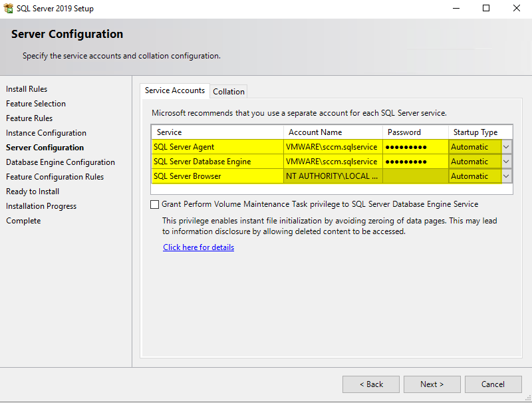532x403 pixels.
Task: Select the Service Accounts tab
Action: [175, 90]
